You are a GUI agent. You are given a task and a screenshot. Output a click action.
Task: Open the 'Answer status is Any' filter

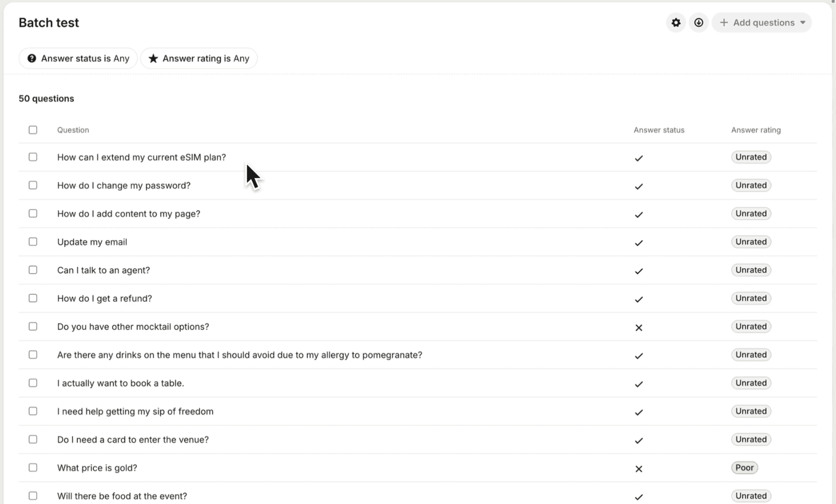[79, 58]
